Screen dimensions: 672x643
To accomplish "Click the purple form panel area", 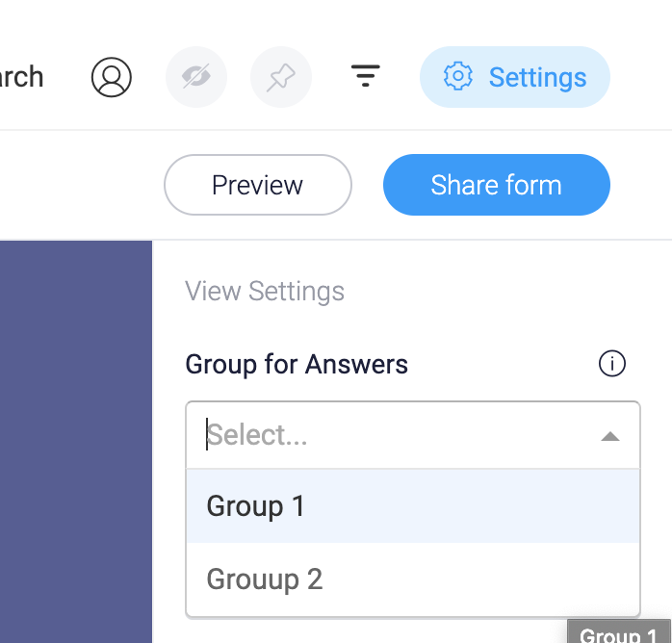I will 76,441.
